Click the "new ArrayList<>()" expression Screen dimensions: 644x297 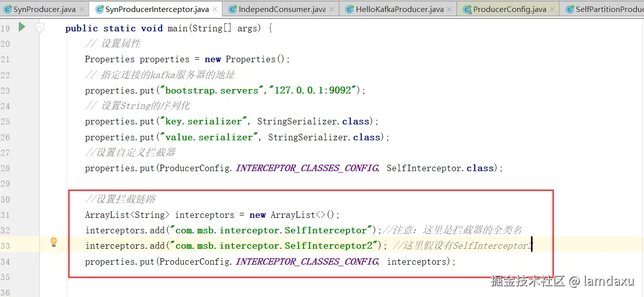[x=292, y=215]
